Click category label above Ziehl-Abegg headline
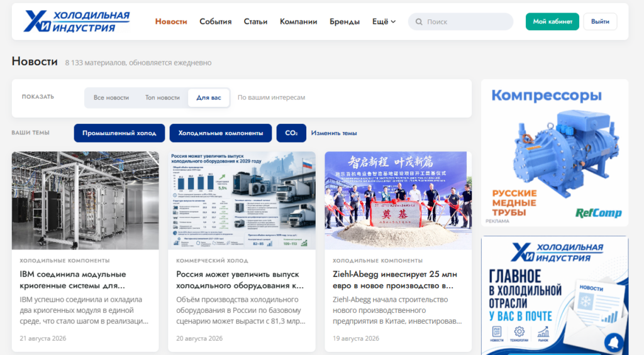 coord(377,261)
